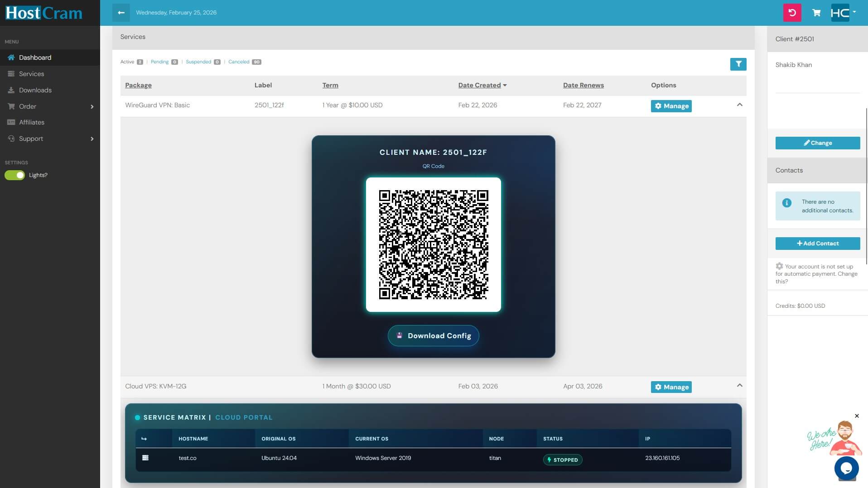This screenshot has width=868, height=488.
Task: Click the Add Contact button
Action: pyautogui.click(x=817, y=244)
